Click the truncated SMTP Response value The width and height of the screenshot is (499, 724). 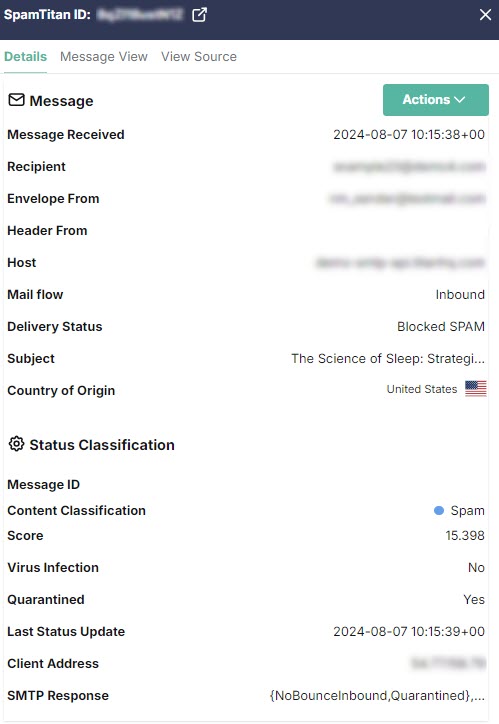tap(377, 695)
